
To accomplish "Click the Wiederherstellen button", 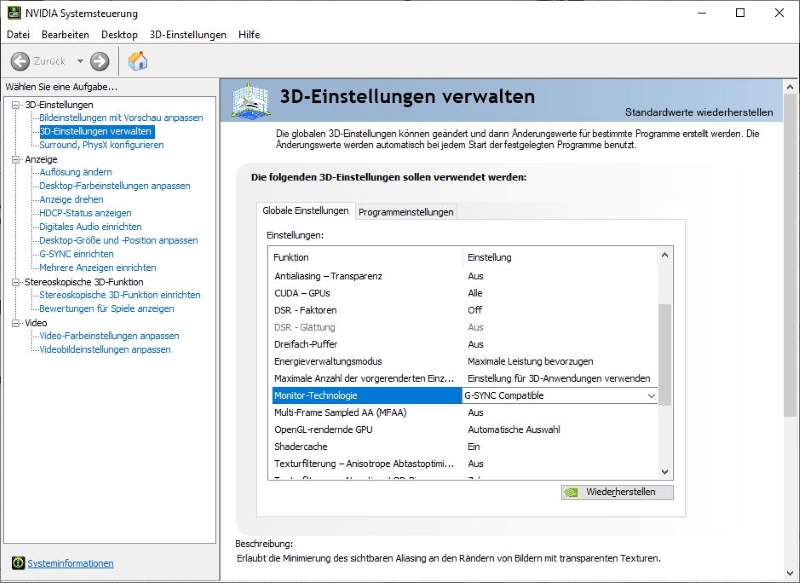I will (617, 492).
